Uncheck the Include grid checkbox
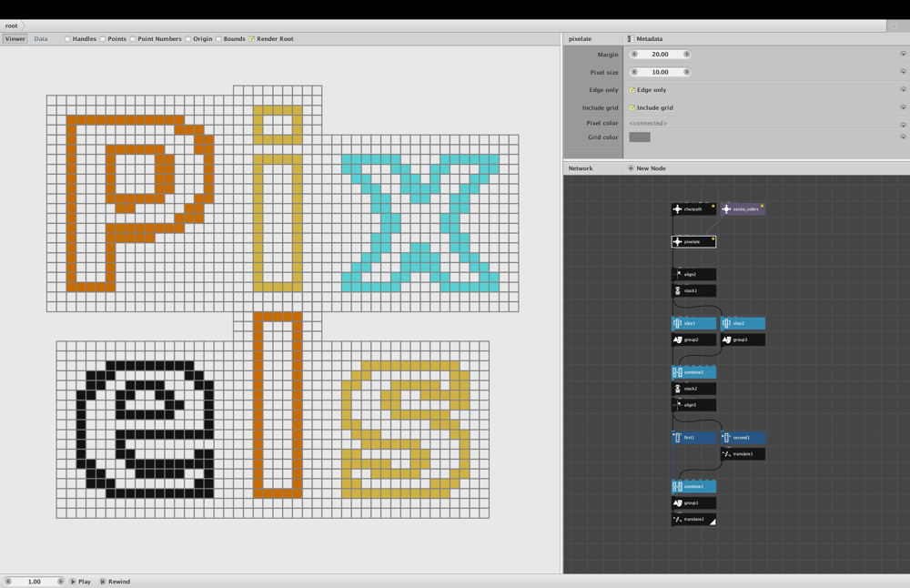Screen dimensions: 910x588 [x=632, y=108]
